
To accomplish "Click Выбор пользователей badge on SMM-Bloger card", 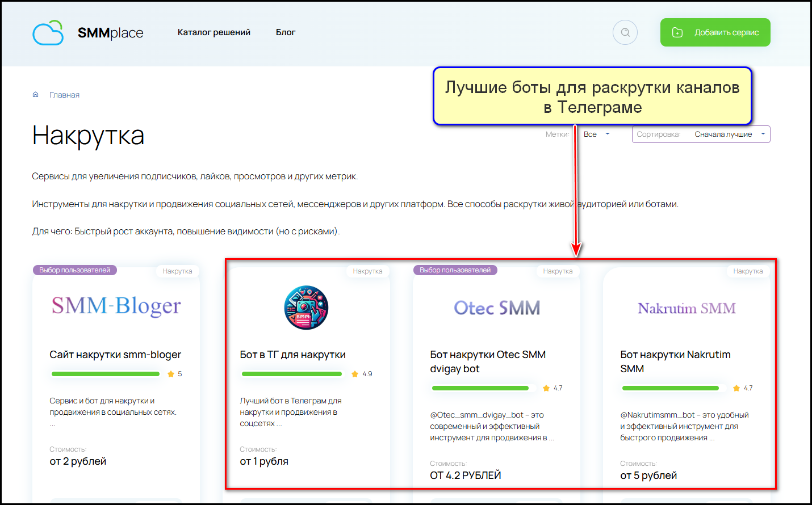I will [x=75, y=270].
